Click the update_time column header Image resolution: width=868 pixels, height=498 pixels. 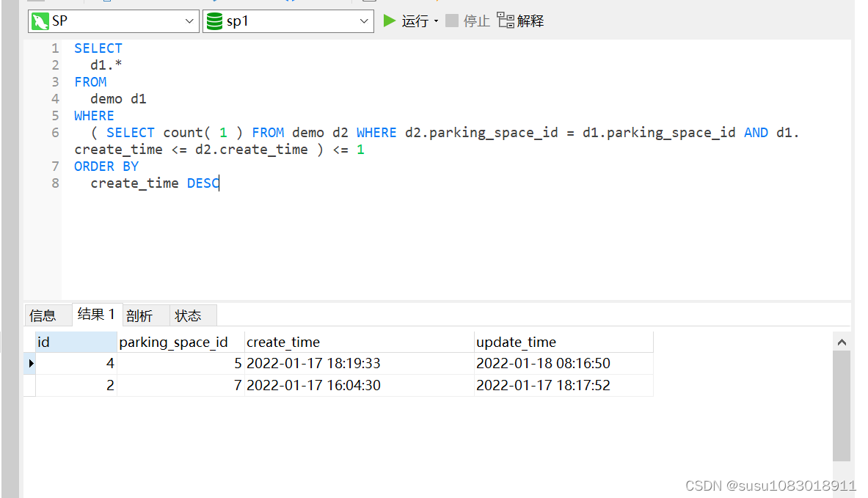(564, 343)
